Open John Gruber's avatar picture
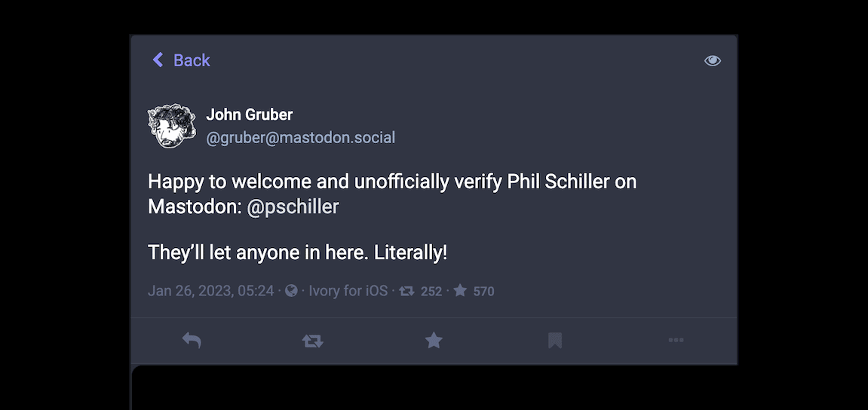This screenshot has height=410, width=868. coord(172,126)
